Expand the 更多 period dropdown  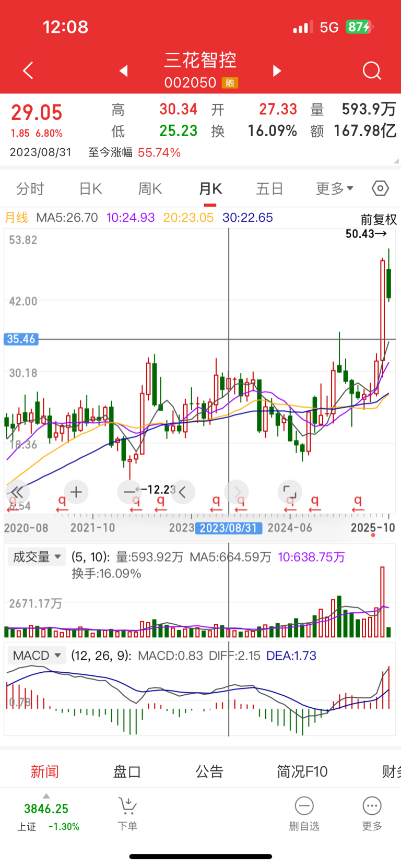[x=334, y=188]
